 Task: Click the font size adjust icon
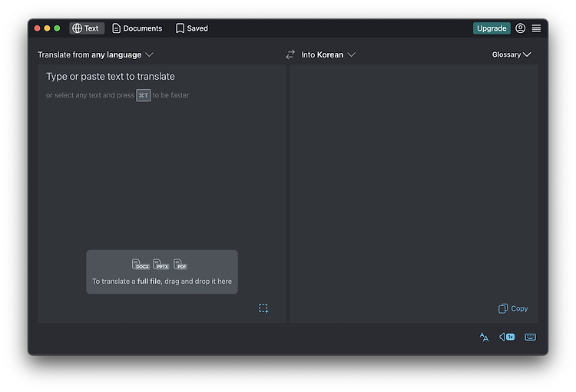tap(484, 337)
